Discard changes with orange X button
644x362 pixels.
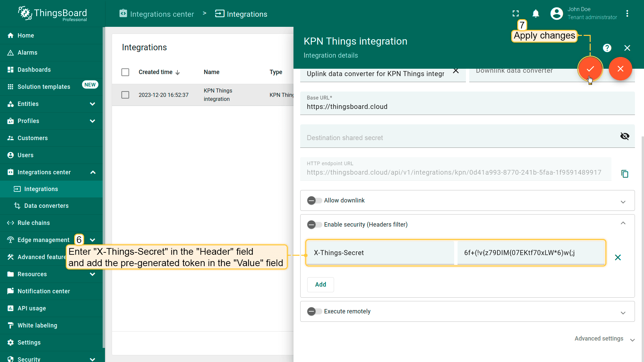tap(620, 69)
